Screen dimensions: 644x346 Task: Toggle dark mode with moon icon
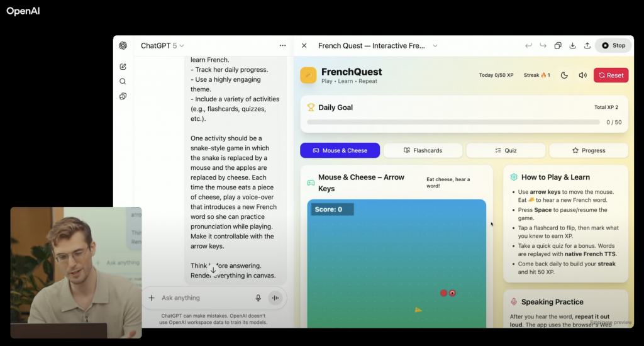[564, 75]
